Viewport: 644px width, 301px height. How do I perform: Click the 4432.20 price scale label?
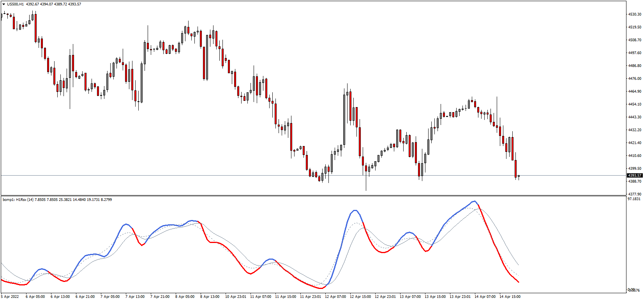click(x=635, y=130)
